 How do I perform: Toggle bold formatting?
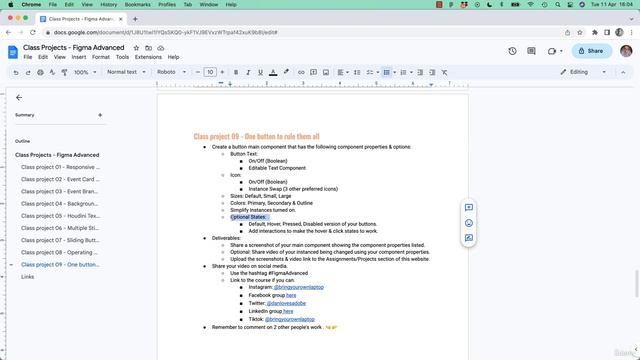pyautogui.click(x=236, y=72)
